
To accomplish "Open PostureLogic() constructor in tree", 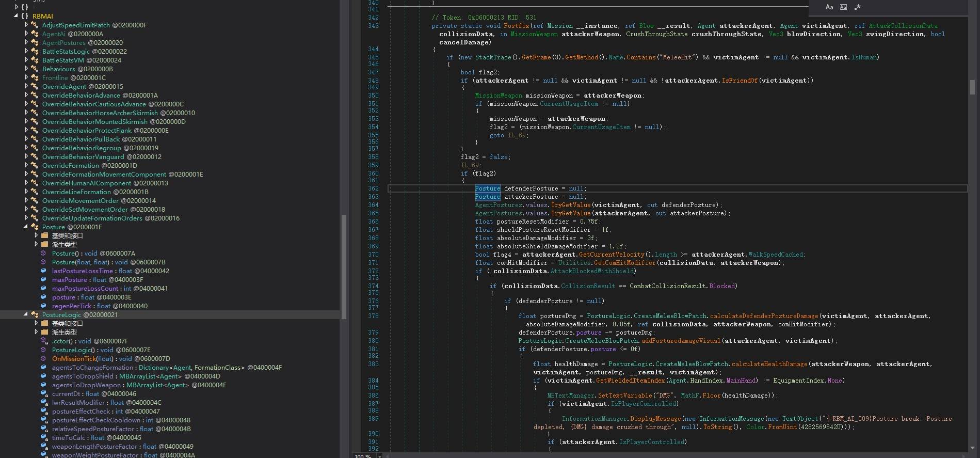I will tap(101, 350).
